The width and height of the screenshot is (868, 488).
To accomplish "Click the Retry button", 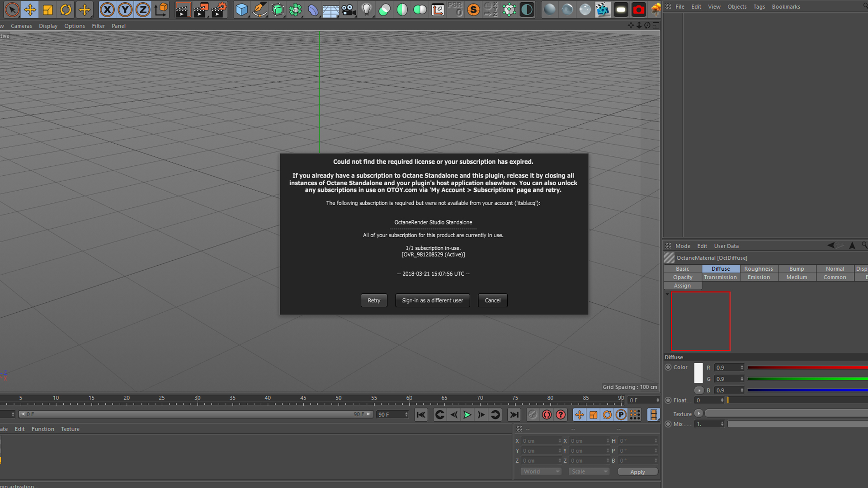I will click(374, 300).
